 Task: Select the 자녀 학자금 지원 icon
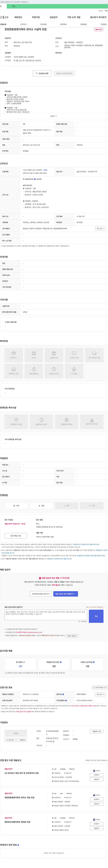pos(94,355)
